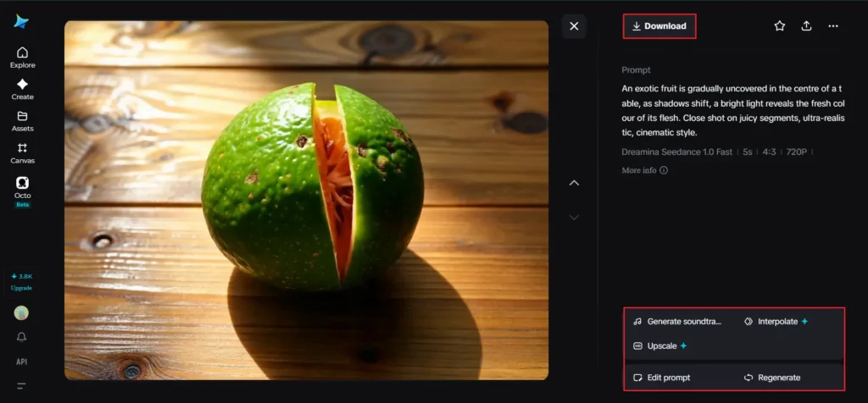Go to next result with down chevron
The image size is (868, 403).
pos(574,218)
